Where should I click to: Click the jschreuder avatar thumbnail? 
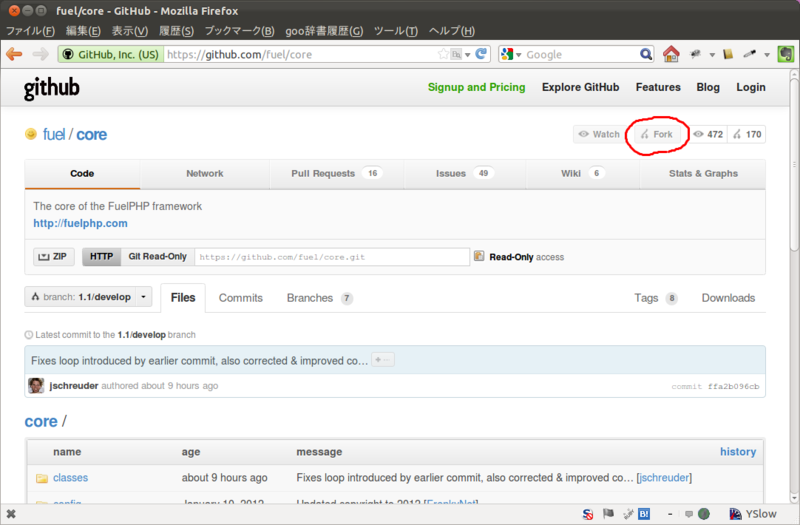pyautogui.click(x=36, y=386)
